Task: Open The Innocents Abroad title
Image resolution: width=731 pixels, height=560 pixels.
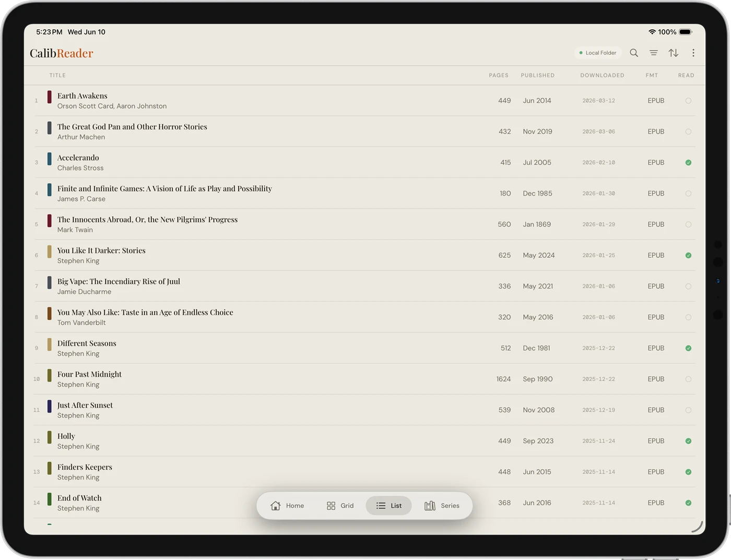Action: (147, 220)
